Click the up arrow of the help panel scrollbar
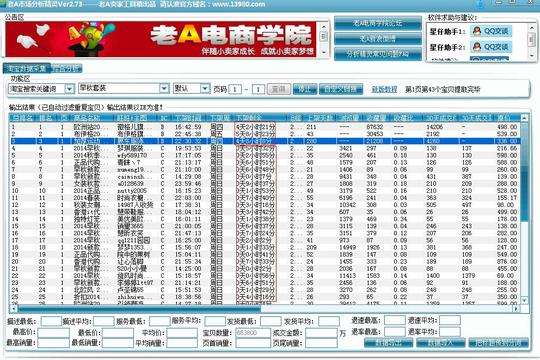Image resolution: width=540 pixels, height=360 pixels. [x=532, y=27]
